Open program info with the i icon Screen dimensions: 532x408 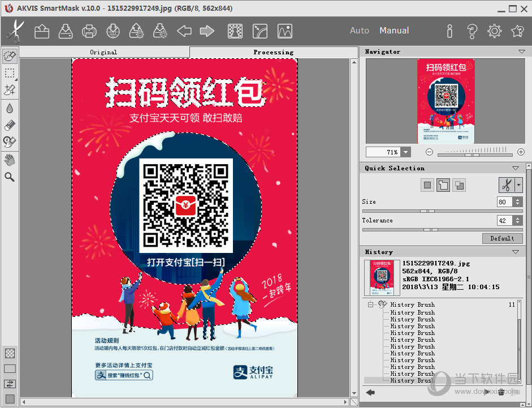pyautogui.click(x=449, y=31)
